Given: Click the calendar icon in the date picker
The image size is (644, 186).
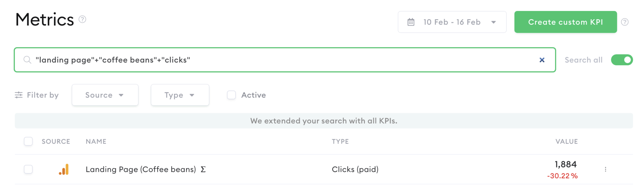Looking at the screenshot, I should tap(411, 22).
